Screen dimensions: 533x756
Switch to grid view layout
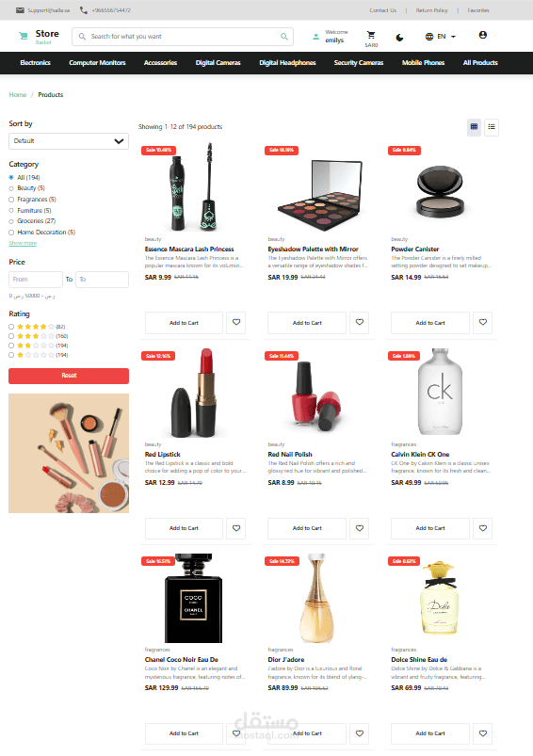coord(475,127)
